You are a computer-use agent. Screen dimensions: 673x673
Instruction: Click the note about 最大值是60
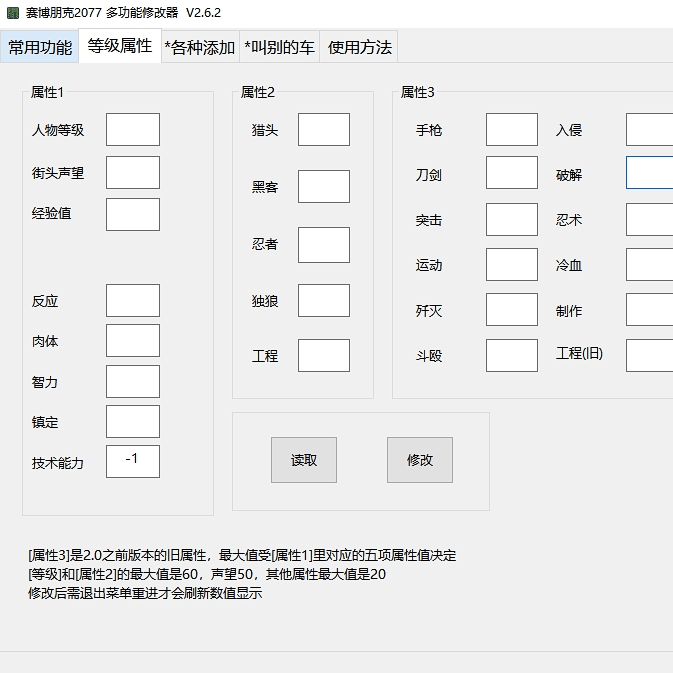click(207, 574)
